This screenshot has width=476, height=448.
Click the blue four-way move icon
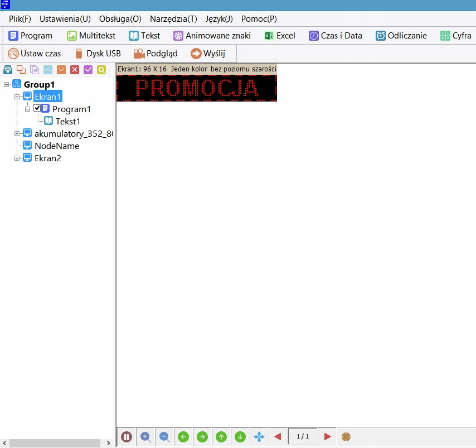(x=259, y=437)
